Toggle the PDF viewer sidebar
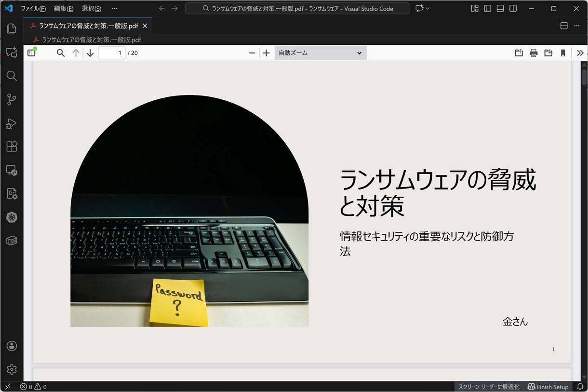Image resolution: width=588 pixels, height=392 pixels. point(32,53)
